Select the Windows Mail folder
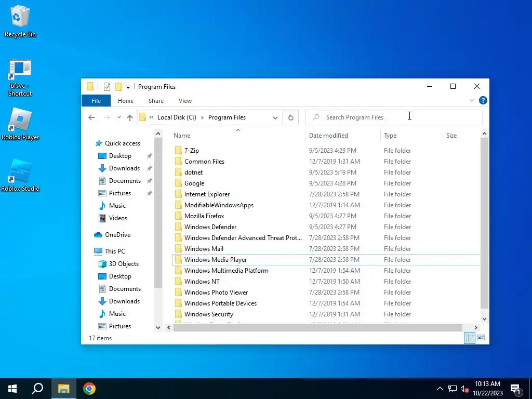 199,249
